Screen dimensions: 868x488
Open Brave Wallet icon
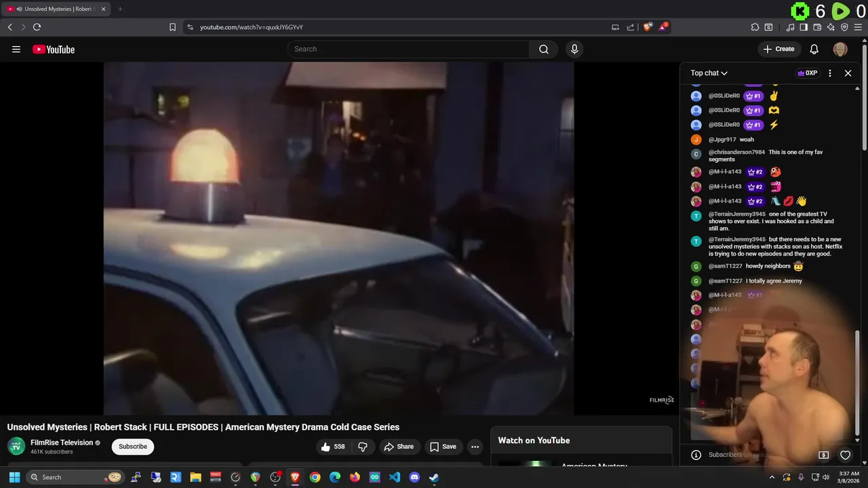pos(817,27)
